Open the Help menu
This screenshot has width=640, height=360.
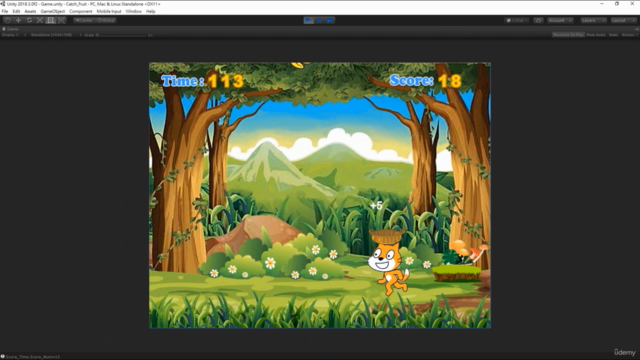click(151, 11)
